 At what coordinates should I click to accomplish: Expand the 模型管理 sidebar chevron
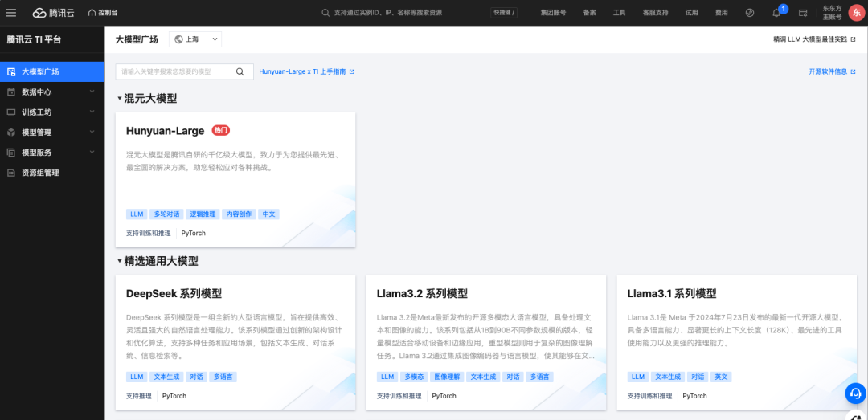(92, 132)
